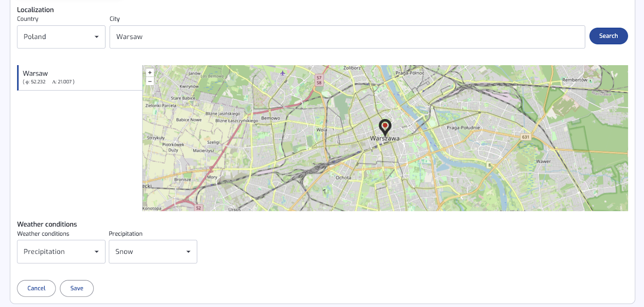This screenshot has width=644, height=307.
Task: Click the purple airport icon on map
Action: [x=283, y=73]
